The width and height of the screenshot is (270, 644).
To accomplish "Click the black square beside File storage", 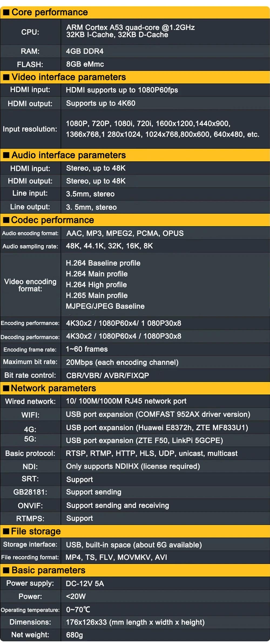I will pos(6,531).
